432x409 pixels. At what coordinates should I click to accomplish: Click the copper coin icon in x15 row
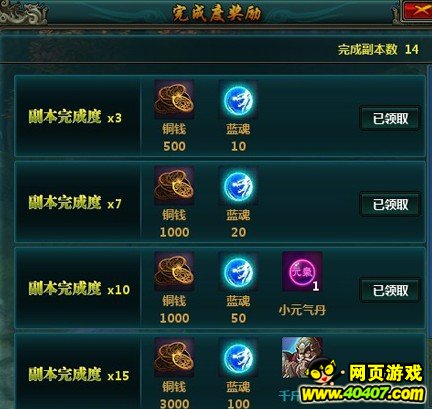pyautogui.click(x=174, y=357)
